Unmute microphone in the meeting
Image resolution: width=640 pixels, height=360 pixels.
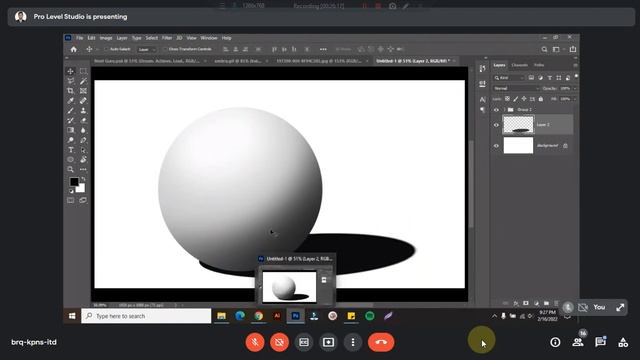255,342
